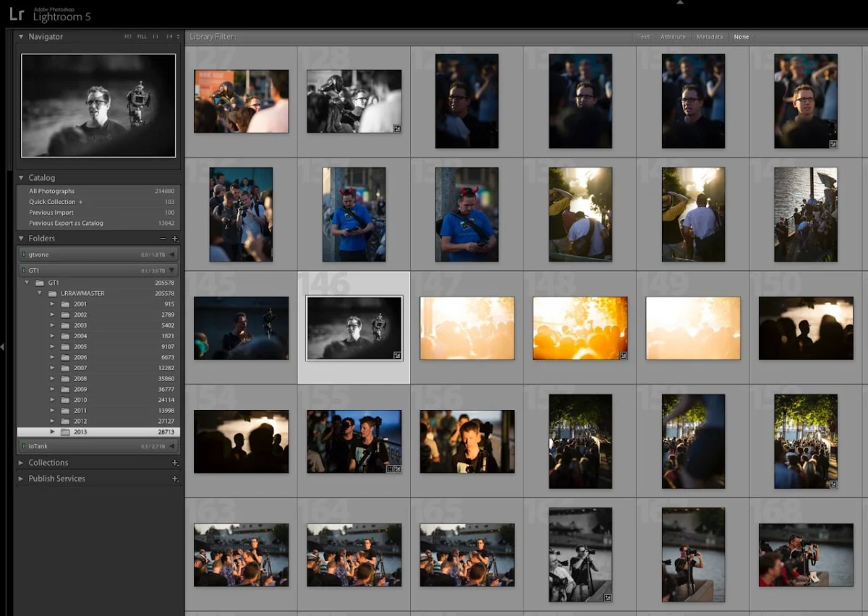
Task: Create a new collection with the plus icon
Action: click(174, 462)
